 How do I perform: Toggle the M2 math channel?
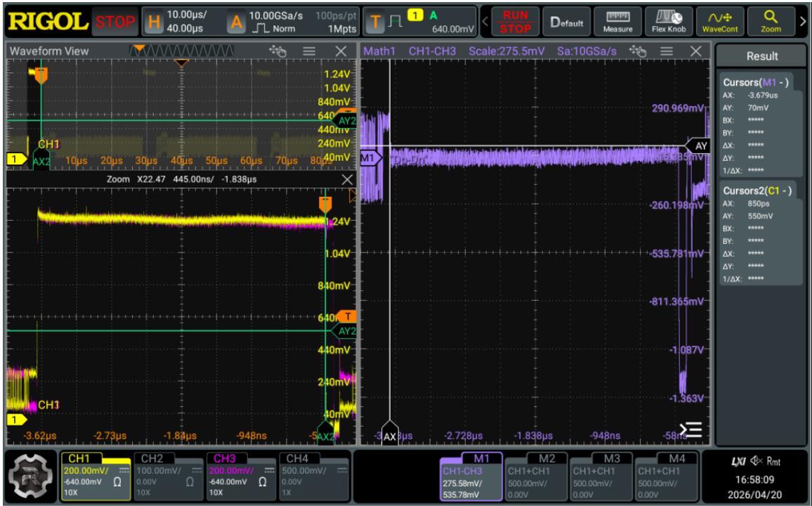[536, 476]
